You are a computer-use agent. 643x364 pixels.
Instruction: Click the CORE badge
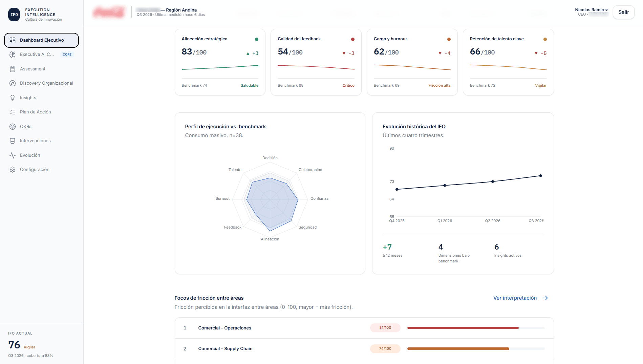point(67,55)
